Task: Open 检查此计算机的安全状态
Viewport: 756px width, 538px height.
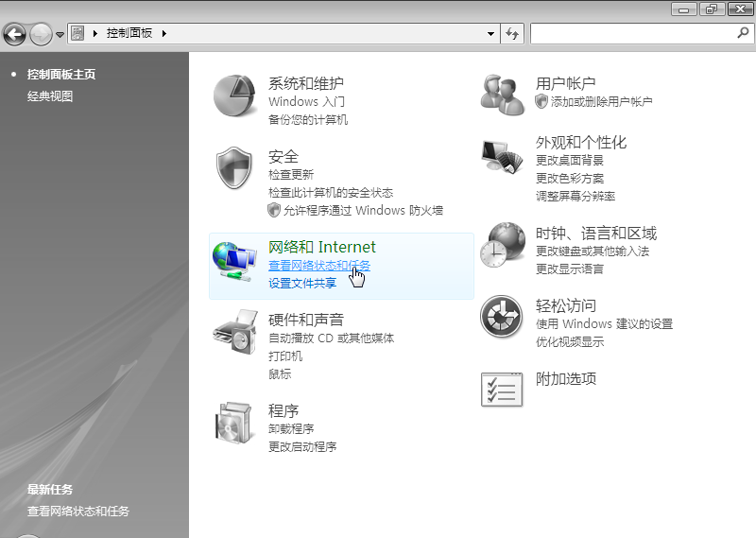Action: [331, 193]
